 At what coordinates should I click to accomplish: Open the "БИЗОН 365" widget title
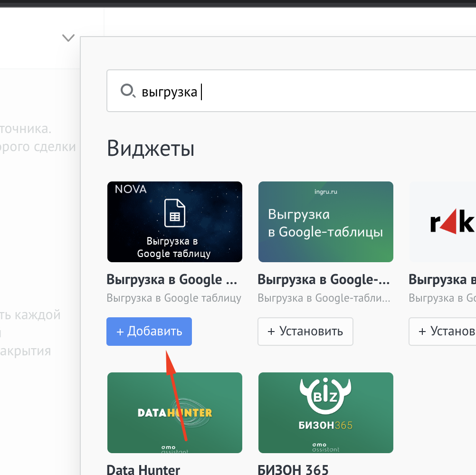coord(293,470)
